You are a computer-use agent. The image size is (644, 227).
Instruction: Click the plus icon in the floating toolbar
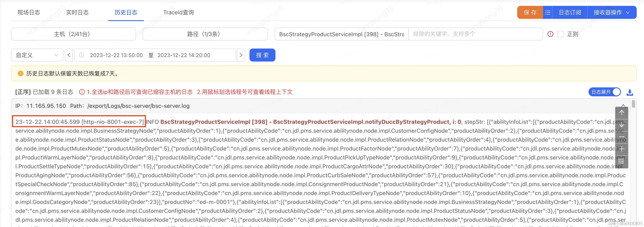[621, 149]
